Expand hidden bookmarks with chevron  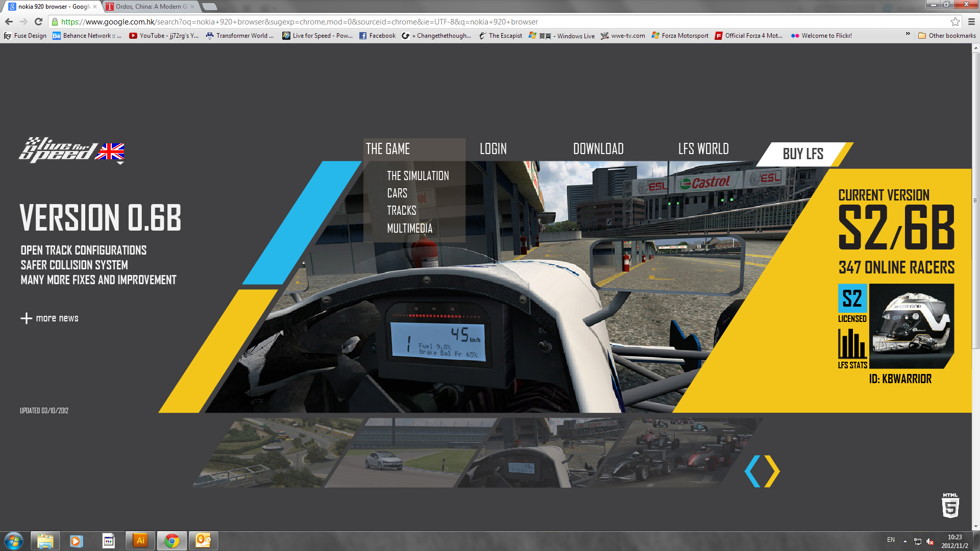[x=908, y=34]
